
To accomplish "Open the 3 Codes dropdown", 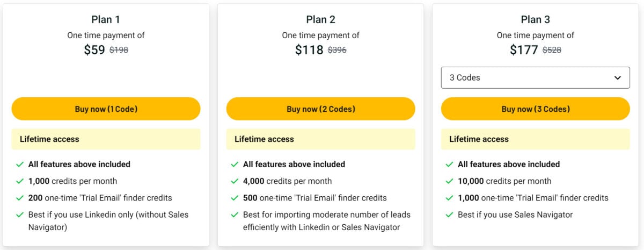I will pyautogui.click(x=535, y=77).
